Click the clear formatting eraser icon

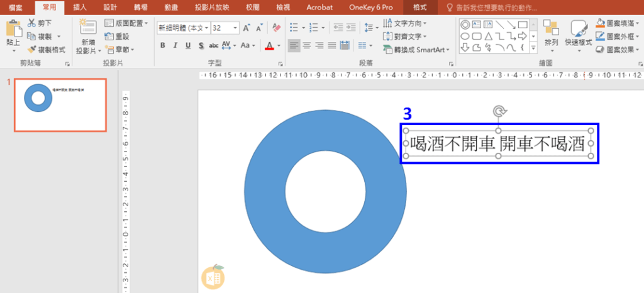277,28
